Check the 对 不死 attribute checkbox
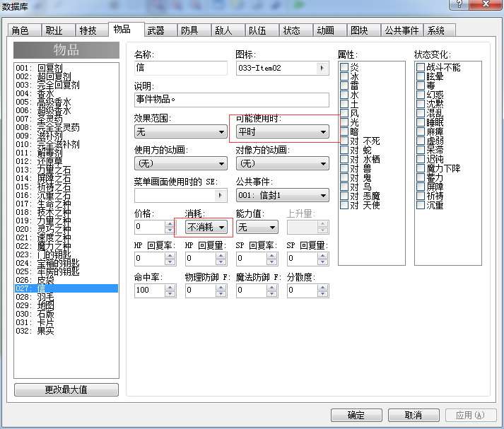The height and width of the screenshot is (429, 504). [x=344, y=141]
